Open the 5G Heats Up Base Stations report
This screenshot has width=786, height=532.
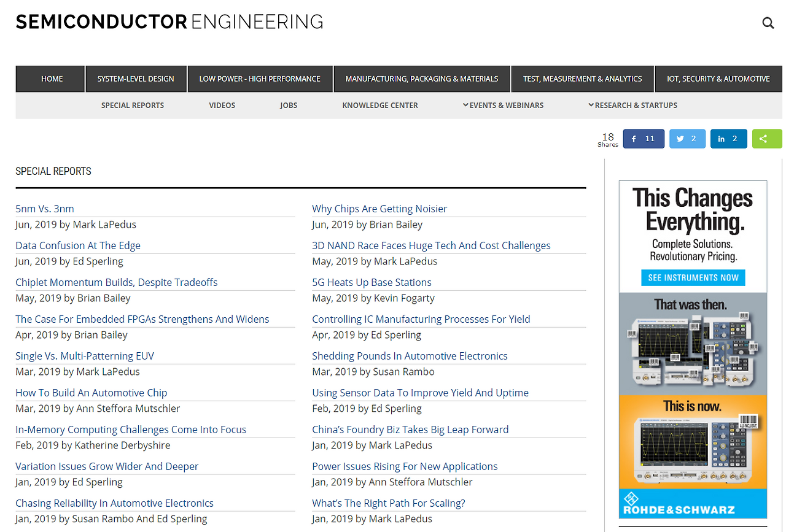[x=372, y=282]
